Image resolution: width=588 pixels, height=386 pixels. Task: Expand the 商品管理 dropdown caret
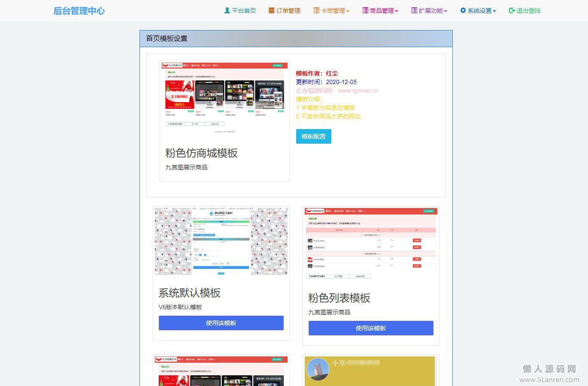coord(397,12)
